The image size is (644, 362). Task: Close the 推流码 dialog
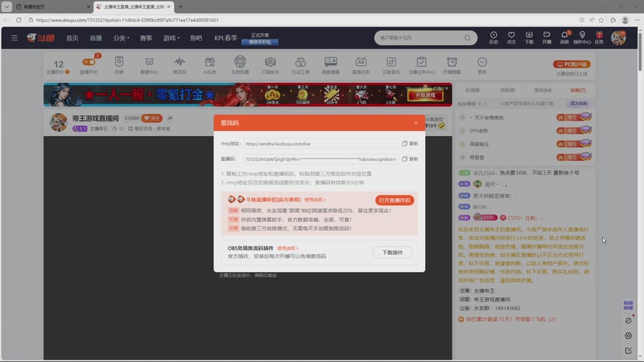(415, 123)
